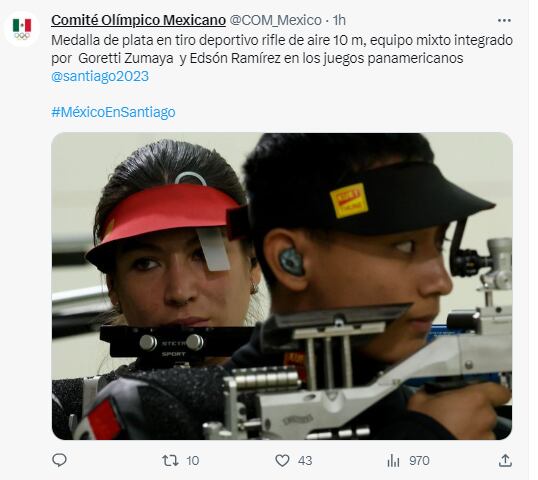
Task: Open the Mexican flag Olympic profile avatar
Action: coord(22,29)
